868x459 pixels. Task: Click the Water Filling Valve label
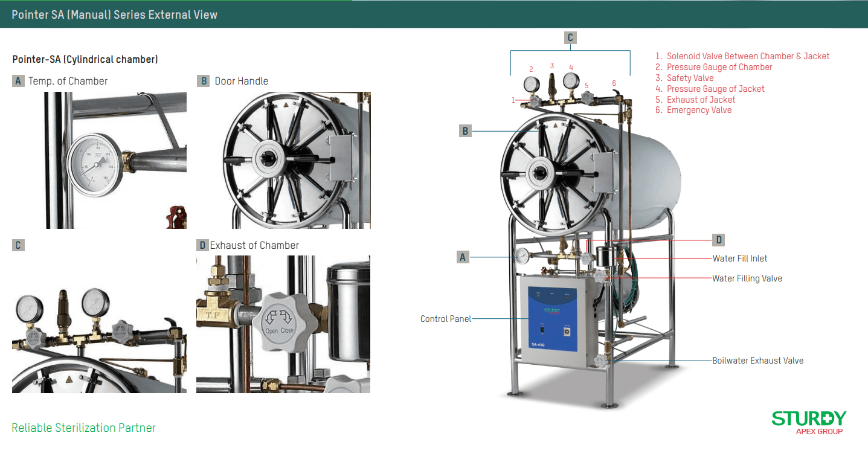(747, 278)
